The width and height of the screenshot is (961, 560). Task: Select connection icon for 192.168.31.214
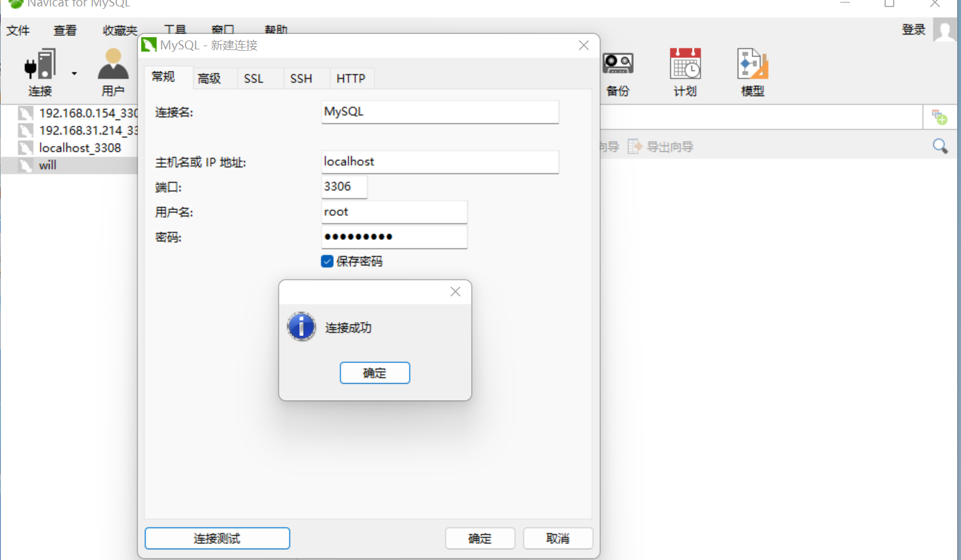(26, 131)
